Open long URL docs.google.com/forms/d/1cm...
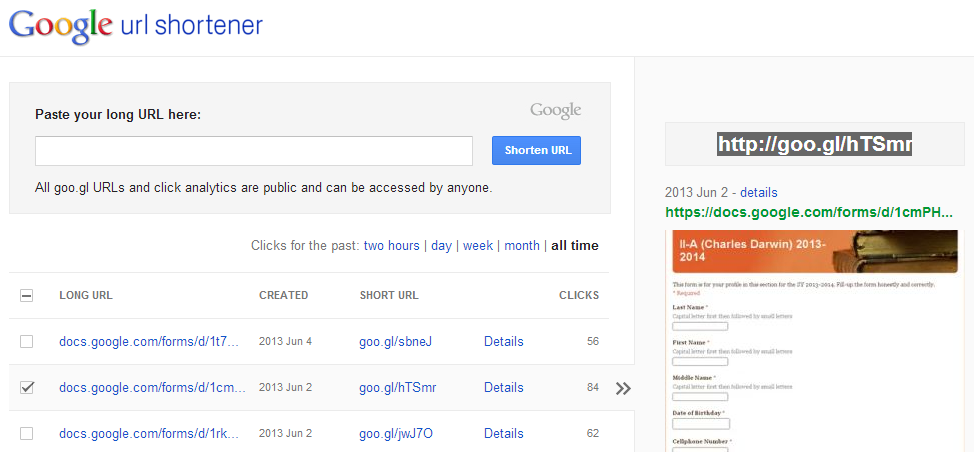 (152, 387)
